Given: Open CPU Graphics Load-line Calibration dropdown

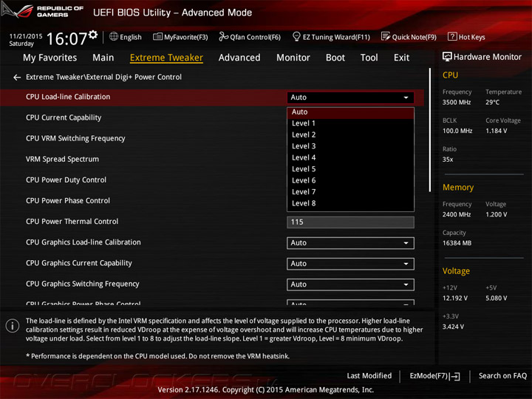Looking at the screenshot, I should pos(350,243).
